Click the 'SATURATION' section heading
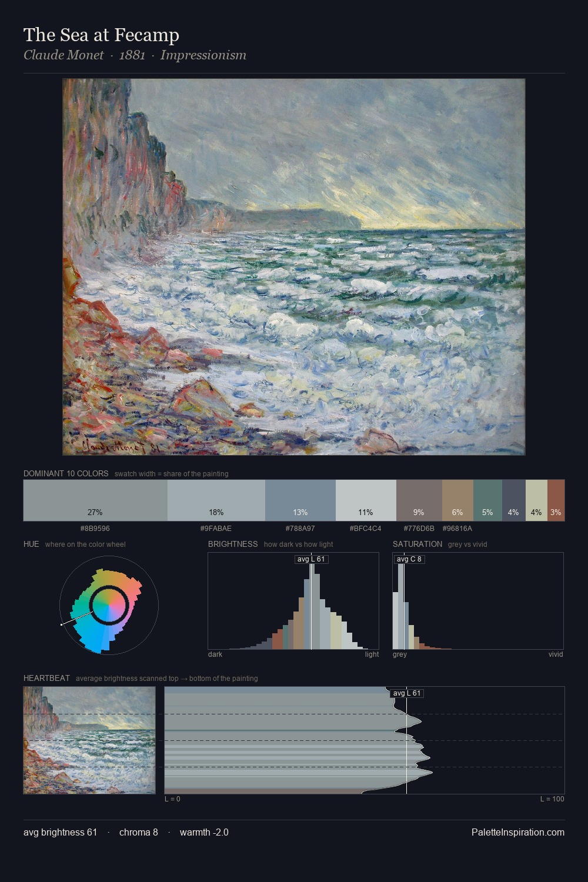This screenshot has height=882, width=588. 417,544
